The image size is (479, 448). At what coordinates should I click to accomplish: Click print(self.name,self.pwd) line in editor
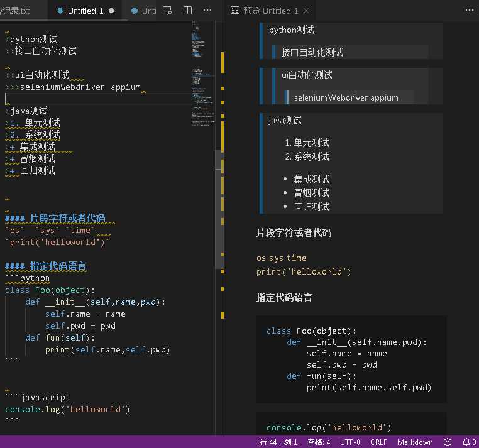tap(107, 349)
